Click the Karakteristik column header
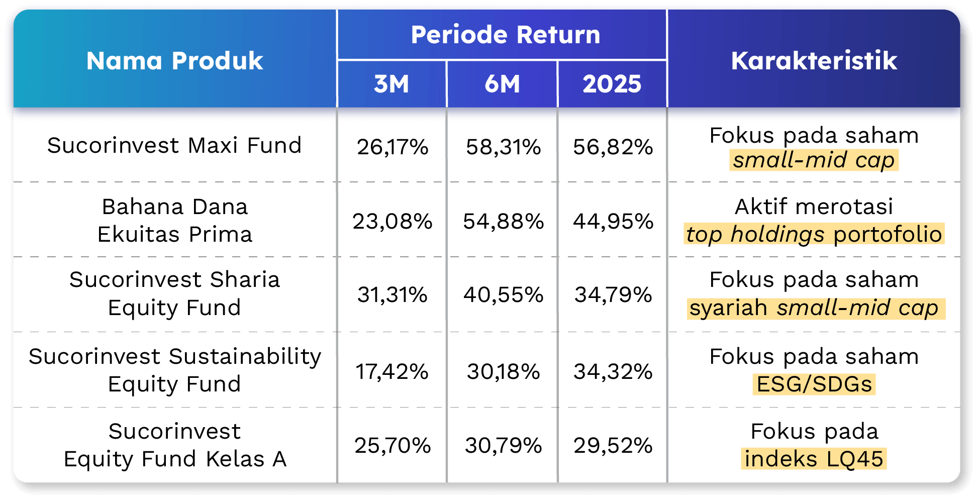Viewport: 980px width, 502px height. [x=814, y=61]
